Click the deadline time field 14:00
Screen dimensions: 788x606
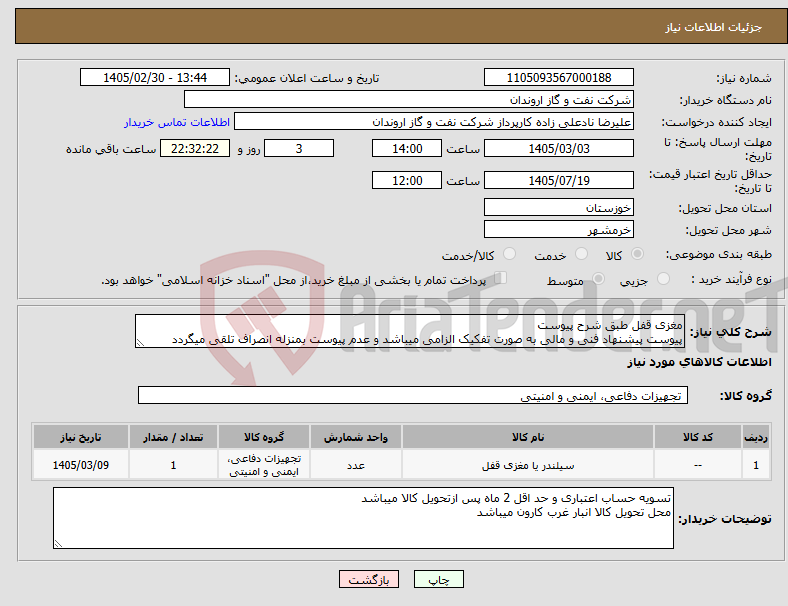(x=407, y=148)
